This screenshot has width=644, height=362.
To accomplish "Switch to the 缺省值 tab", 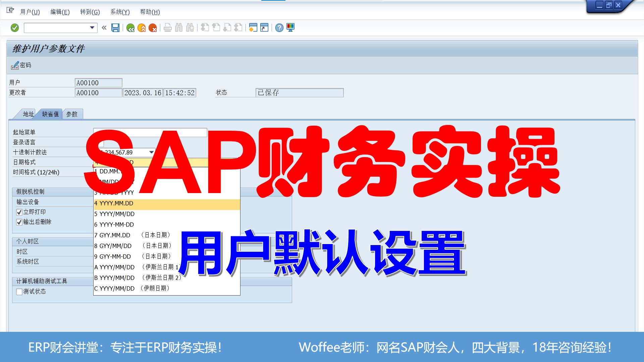I will coord(50,114).
